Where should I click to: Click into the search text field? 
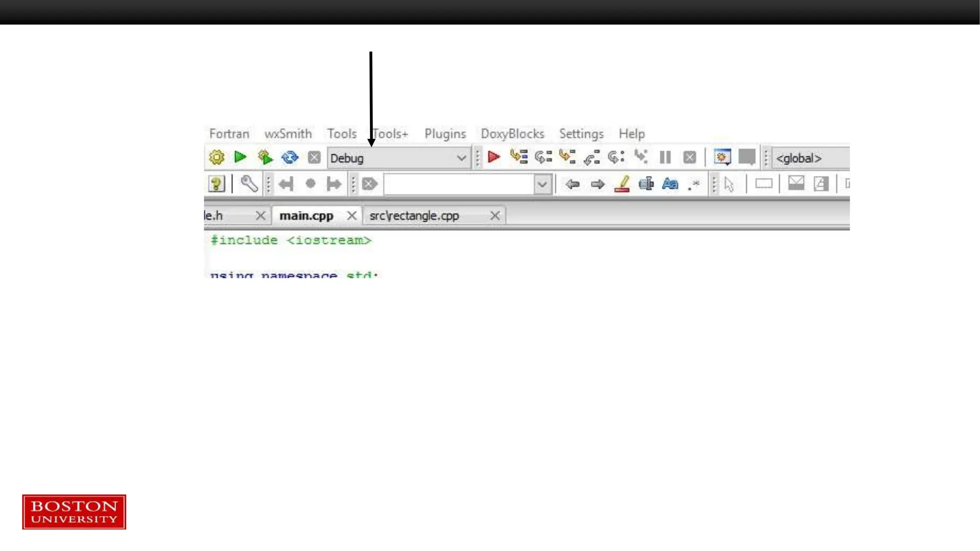click(458, 185)
